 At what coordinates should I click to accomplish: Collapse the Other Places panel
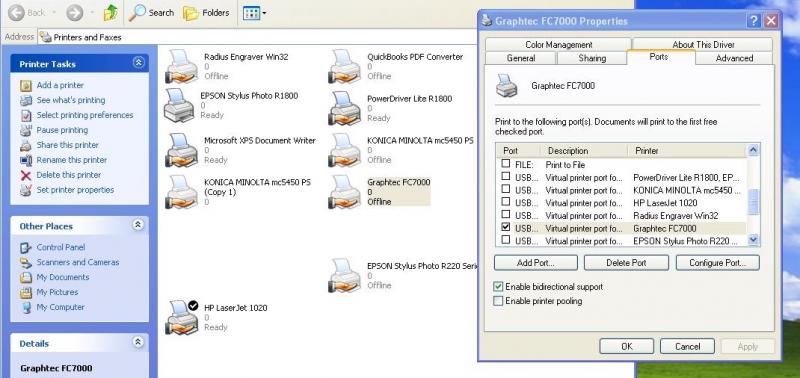(x=138, y=224)
